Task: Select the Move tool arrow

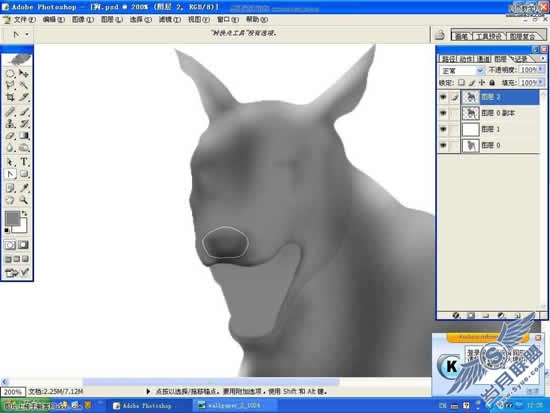Action: 24,73
